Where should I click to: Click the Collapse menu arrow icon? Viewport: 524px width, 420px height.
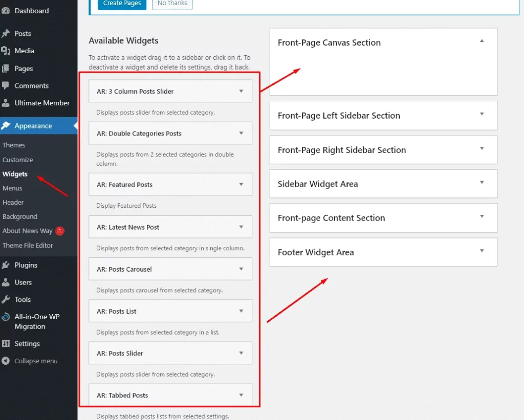pyautogui.click(x=6, y=361)
